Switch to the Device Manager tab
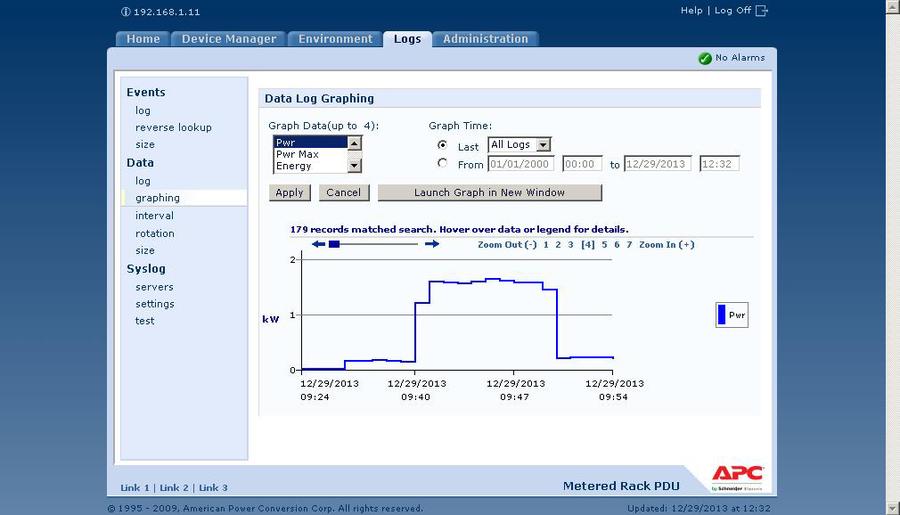Viewport: 900px width, 515px height. point(229,39)
